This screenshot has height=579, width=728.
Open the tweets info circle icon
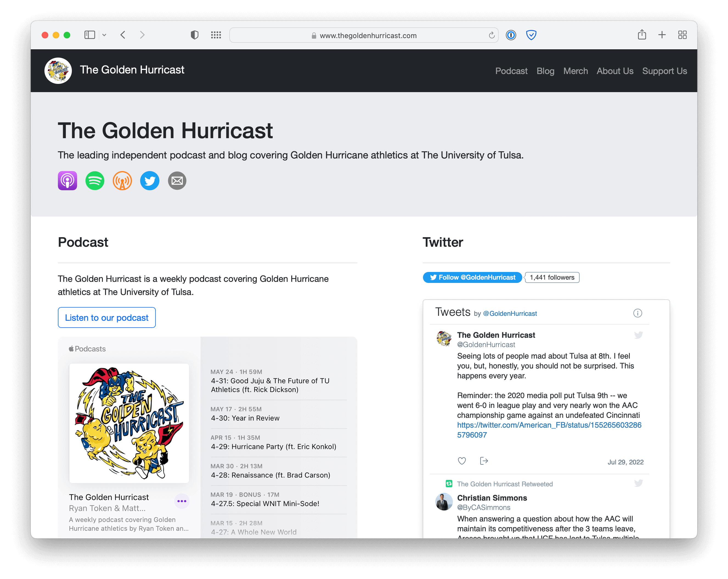[x=637, y=313]
